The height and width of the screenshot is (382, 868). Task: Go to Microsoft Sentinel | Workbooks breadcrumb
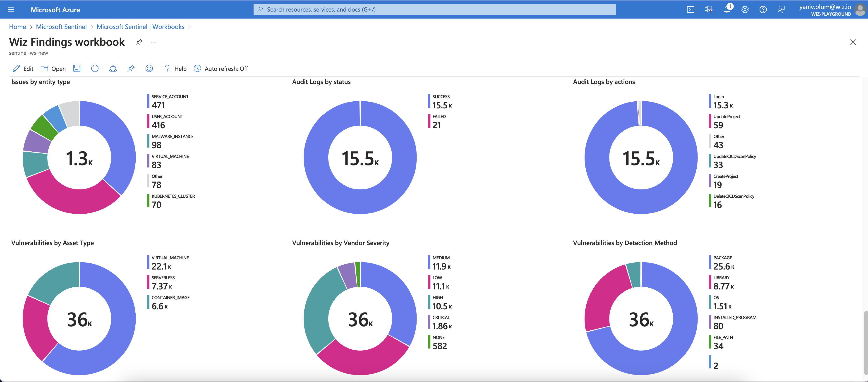(x=141, y=27)
